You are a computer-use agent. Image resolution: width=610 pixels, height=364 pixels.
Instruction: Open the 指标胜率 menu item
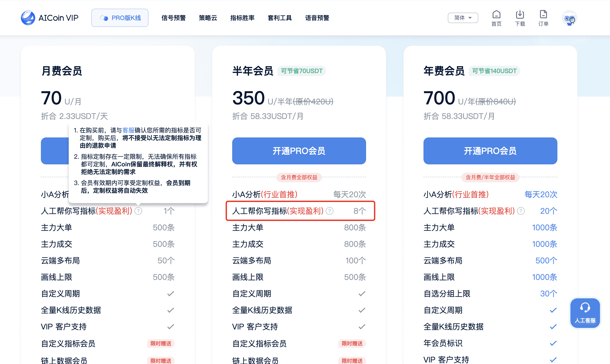[242, 18]
